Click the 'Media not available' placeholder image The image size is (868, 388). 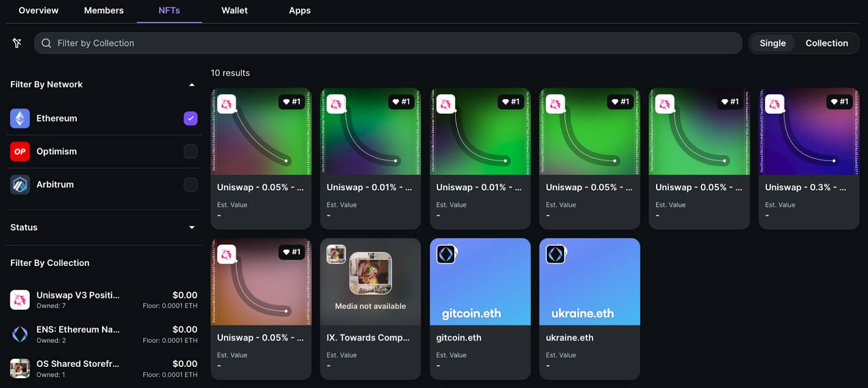click(371, 282)
